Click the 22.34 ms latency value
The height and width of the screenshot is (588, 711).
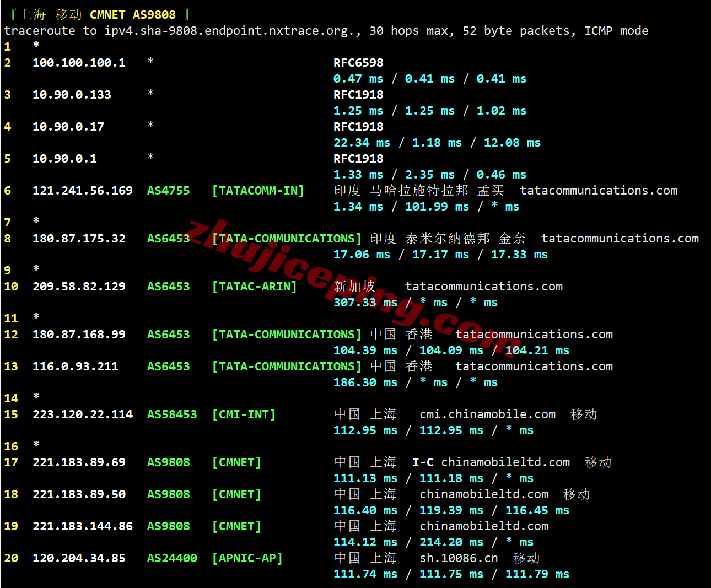pos(362,143)
